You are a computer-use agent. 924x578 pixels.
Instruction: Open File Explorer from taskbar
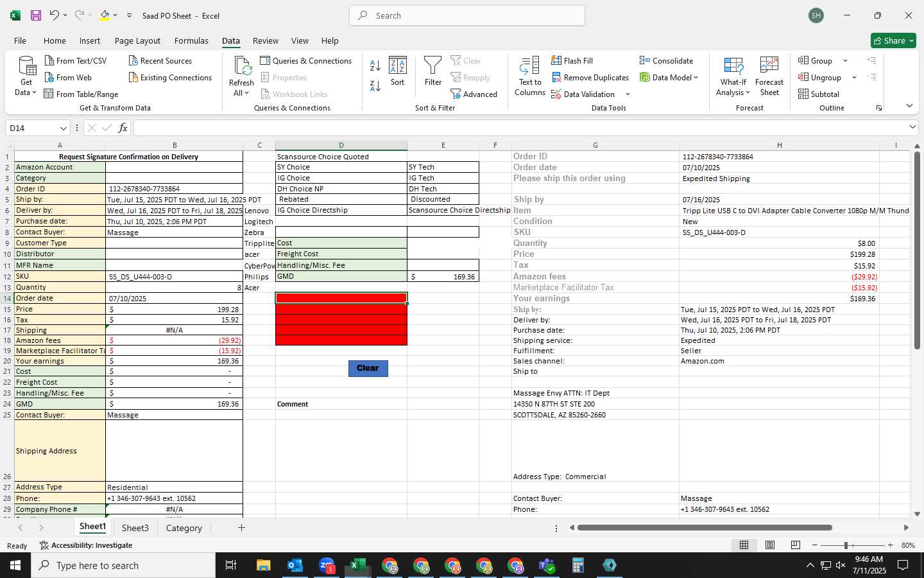click(264, 565)
